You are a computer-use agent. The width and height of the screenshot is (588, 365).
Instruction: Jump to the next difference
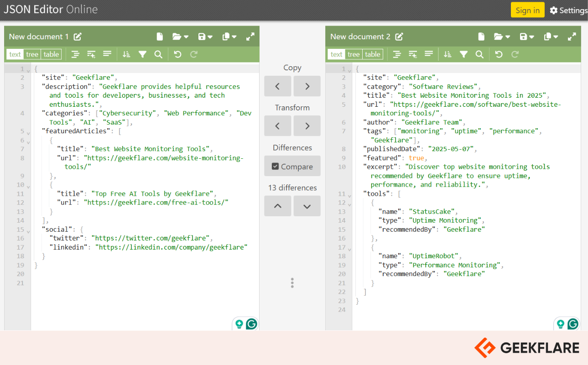(x=307, y=206)
